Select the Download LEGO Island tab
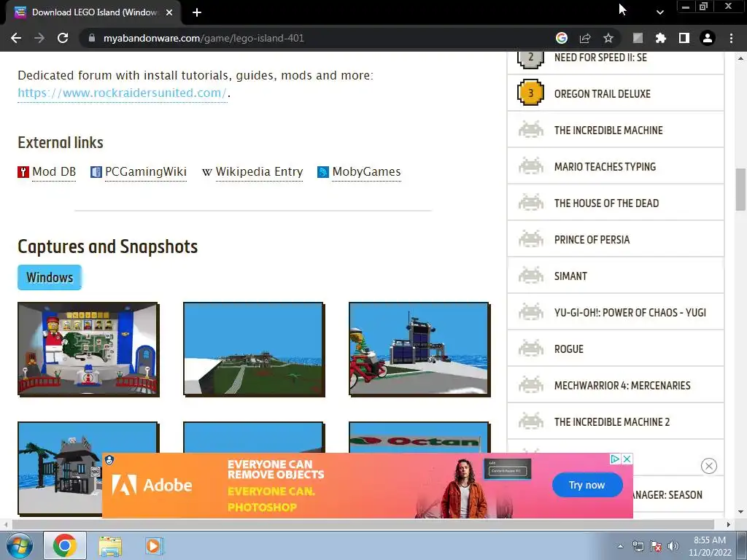Image resolution: width=747 pixels, height=560 pixels. (x=94, y=12)
